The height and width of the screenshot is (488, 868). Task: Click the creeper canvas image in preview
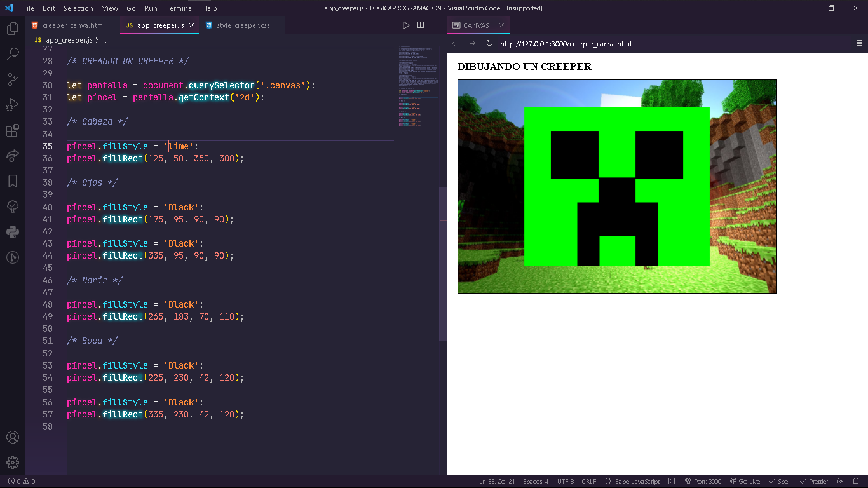[x=617, y=186]
